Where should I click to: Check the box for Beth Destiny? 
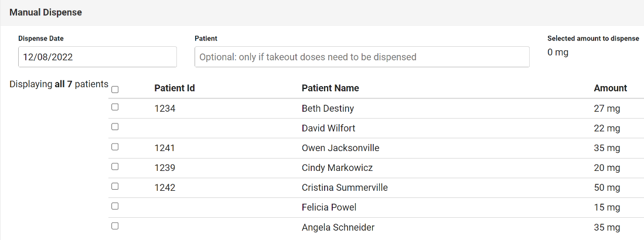coord(115,107)
